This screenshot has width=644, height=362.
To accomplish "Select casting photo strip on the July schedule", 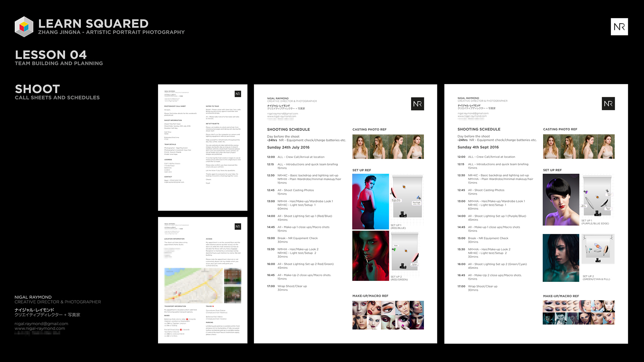I will [388, 146].
